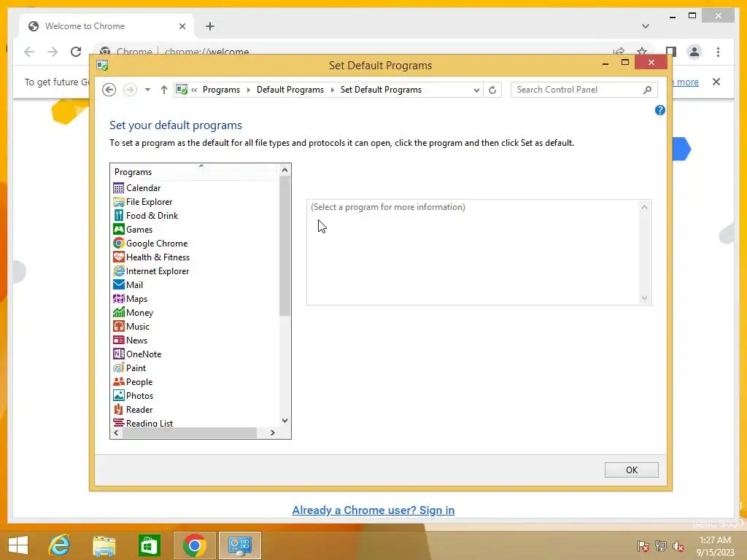Open File Explorer from the taskbar

click(x=104, y=545)
